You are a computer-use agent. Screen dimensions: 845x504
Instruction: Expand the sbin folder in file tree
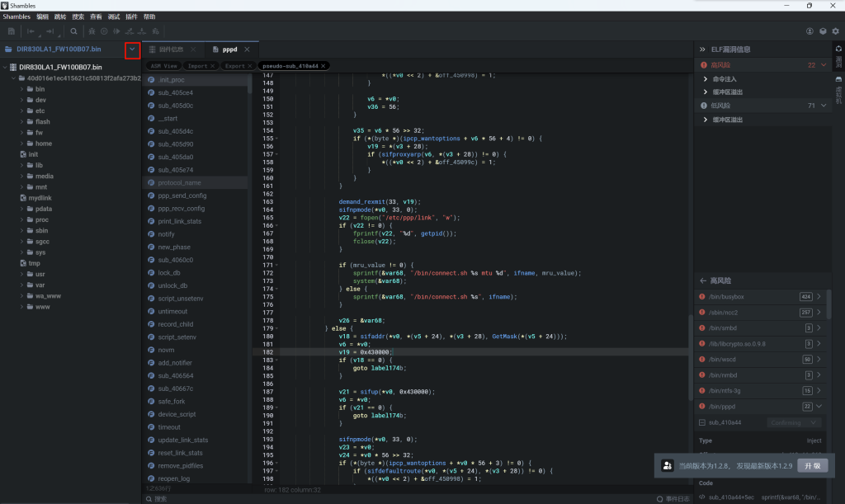[22, 232]
